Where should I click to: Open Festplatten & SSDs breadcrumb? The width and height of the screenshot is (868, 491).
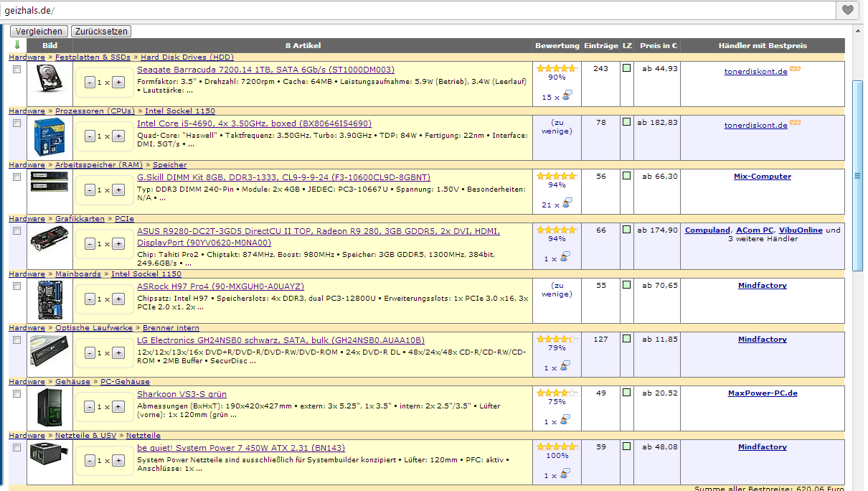pyautogui.click(x=93, y=57)
